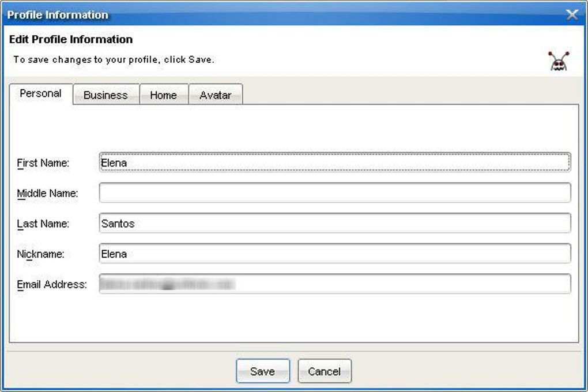Click the Nickname label

pyautogui.click(x=40, y=254)
